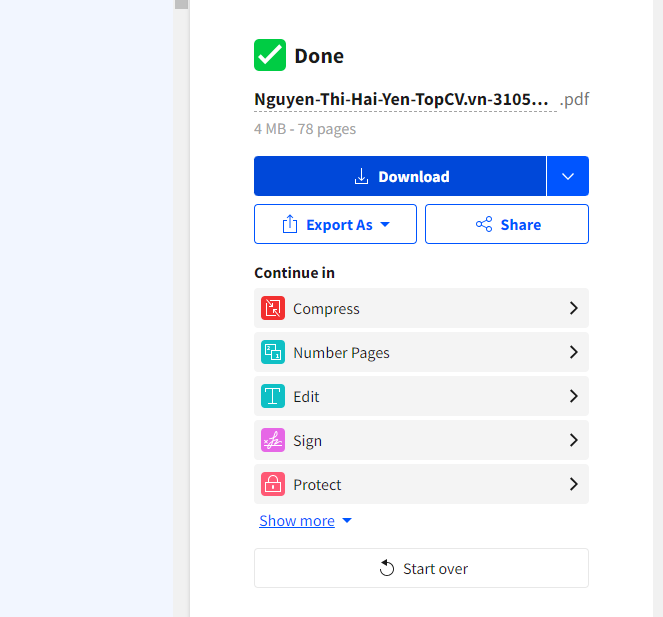
Task: Click the Protect lock icon
Action: tap(273, 484)
